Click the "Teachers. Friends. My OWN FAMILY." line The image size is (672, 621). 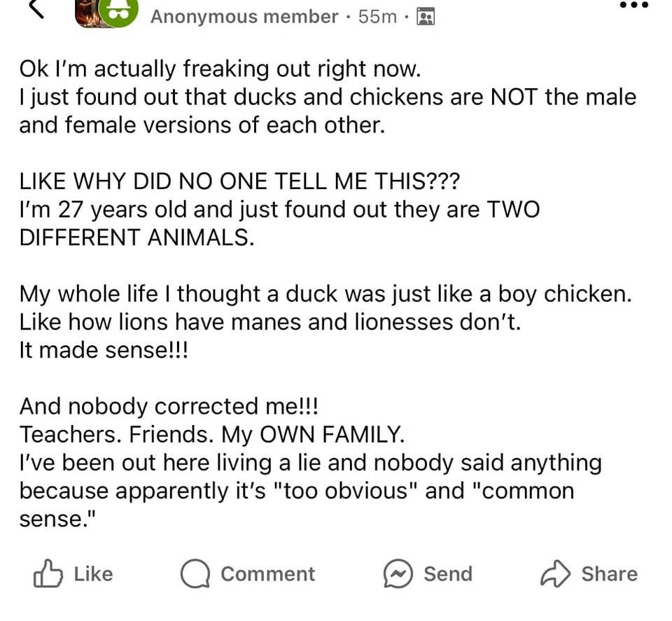coord(212,435)
